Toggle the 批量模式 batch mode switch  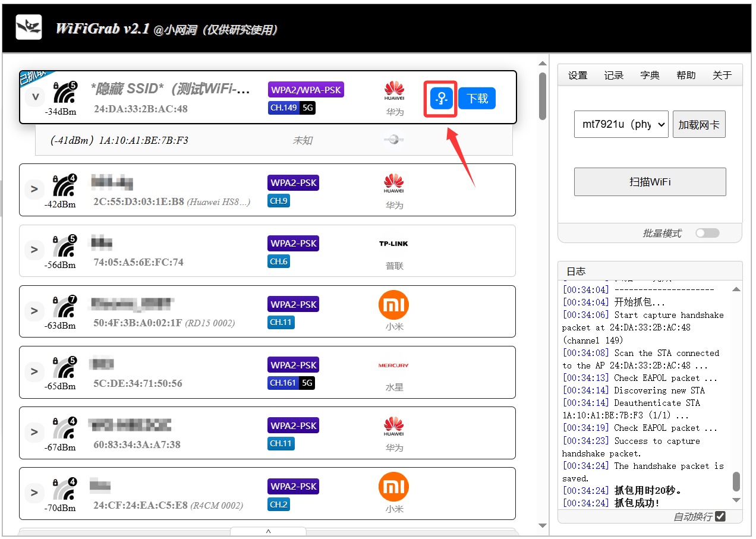pyautogui.click(x=707, y=233)
